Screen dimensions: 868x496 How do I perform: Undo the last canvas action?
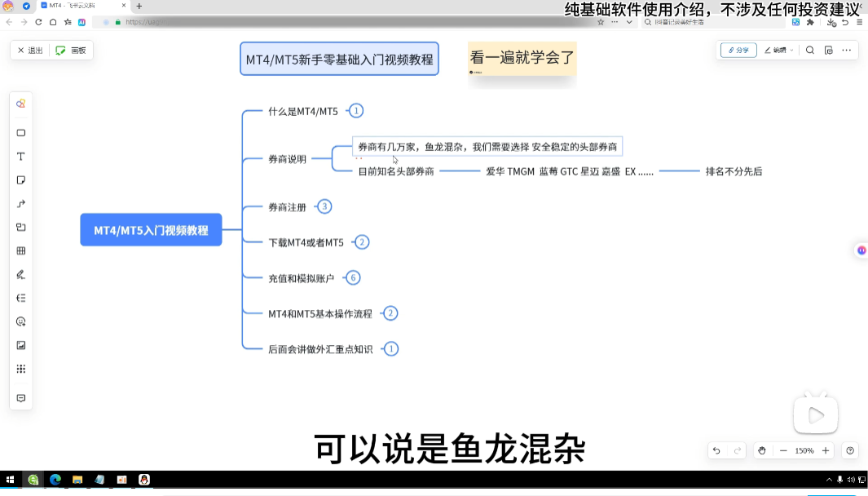[716, 450]
